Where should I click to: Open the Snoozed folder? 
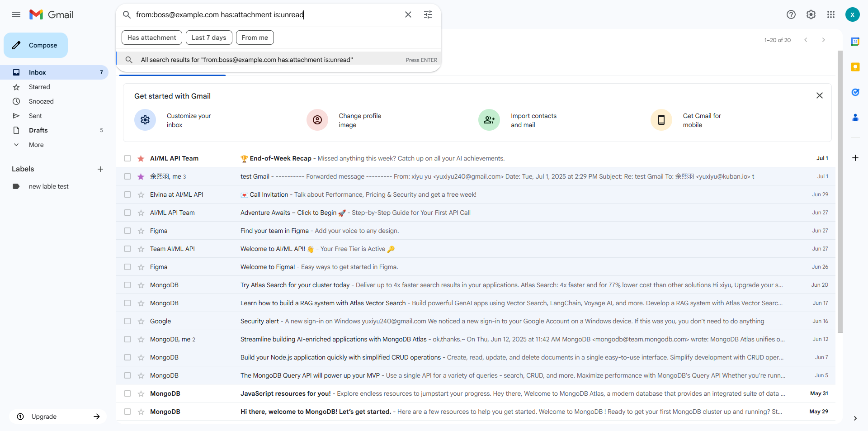(x=54, y=101)
